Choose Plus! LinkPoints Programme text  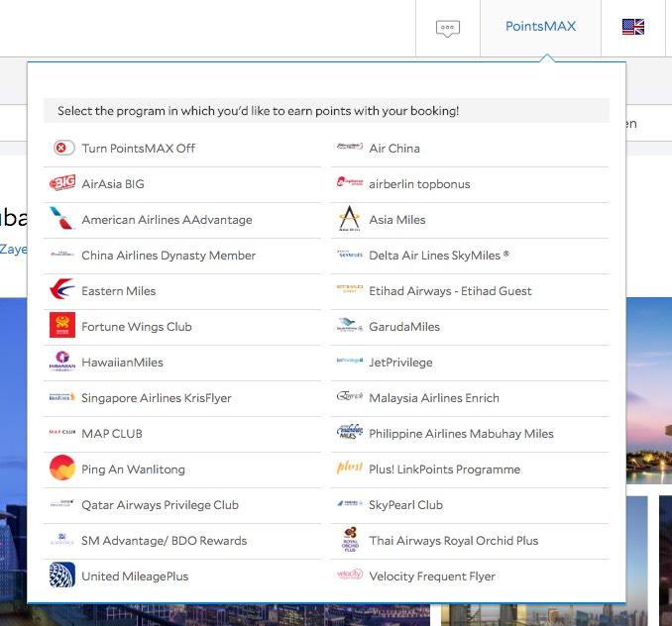tap(445, 469)
